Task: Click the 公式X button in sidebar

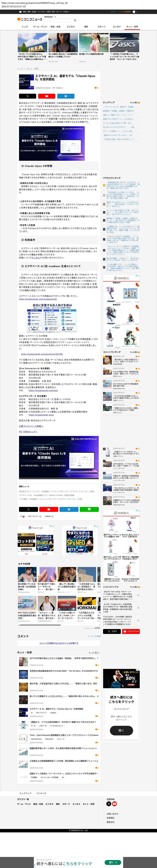Action: [x=112, y=631]
